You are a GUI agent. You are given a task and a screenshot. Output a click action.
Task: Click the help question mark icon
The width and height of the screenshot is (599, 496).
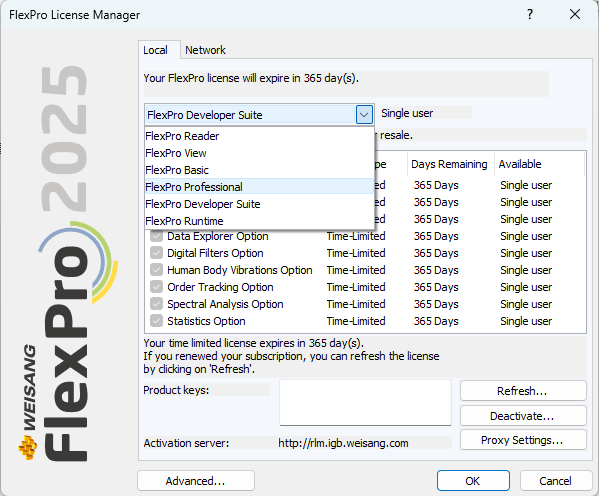click(530, 15)
